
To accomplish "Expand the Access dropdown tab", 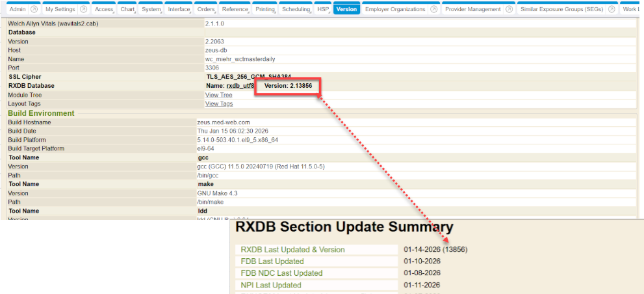I will click(104, 9).
